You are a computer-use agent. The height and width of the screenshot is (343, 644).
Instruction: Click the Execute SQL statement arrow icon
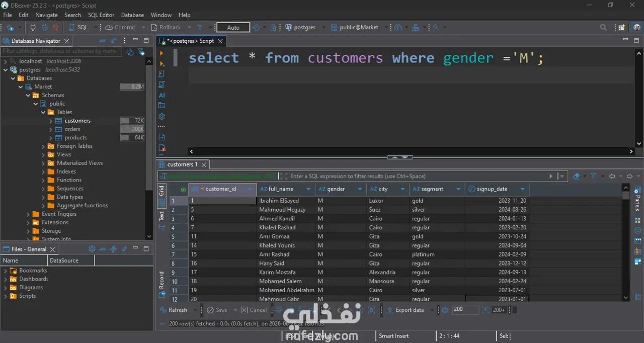point(162,53)
